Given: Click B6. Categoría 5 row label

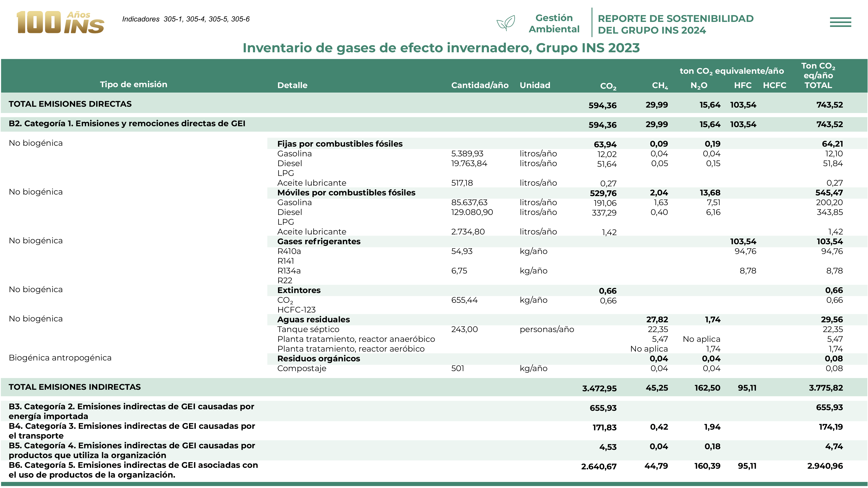Looking at the screenshot, I should 133,470.
